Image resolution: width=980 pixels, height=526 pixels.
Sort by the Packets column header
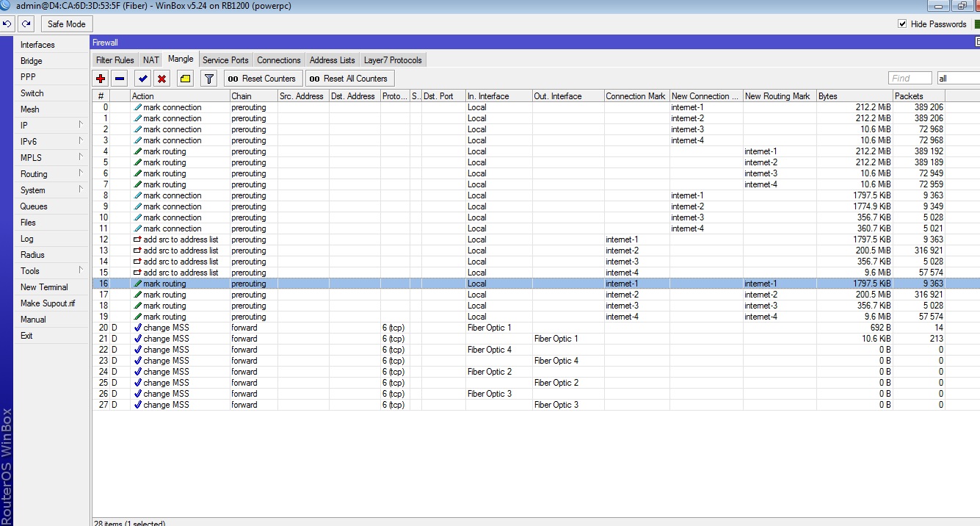[918, 96]
